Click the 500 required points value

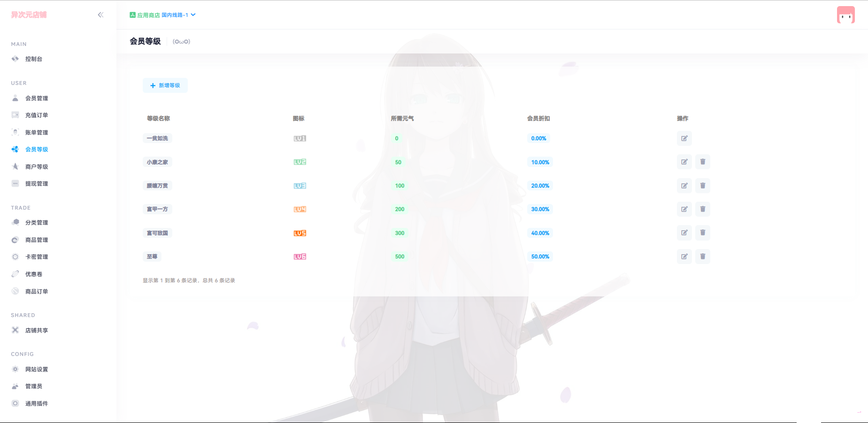(x=399, y=257)
